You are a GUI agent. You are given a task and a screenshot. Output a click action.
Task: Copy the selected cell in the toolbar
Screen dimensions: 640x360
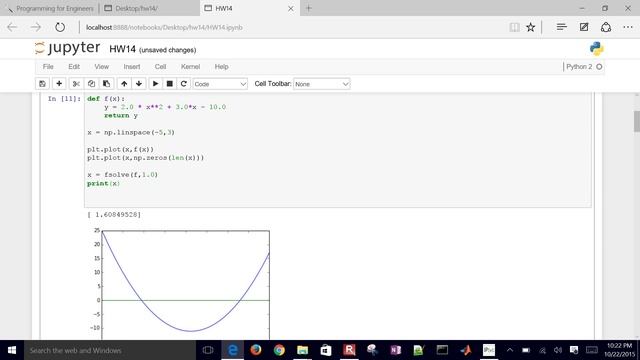click(91, 84)
